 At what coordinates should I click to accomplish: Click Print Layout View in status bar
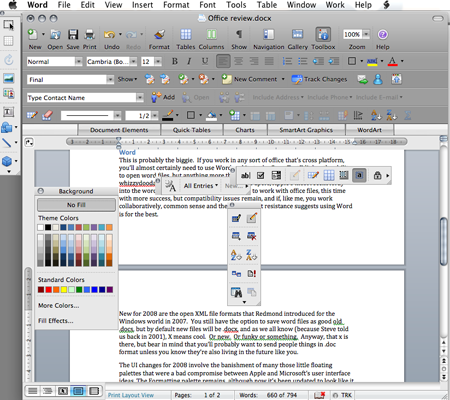(x=131, y=395)
